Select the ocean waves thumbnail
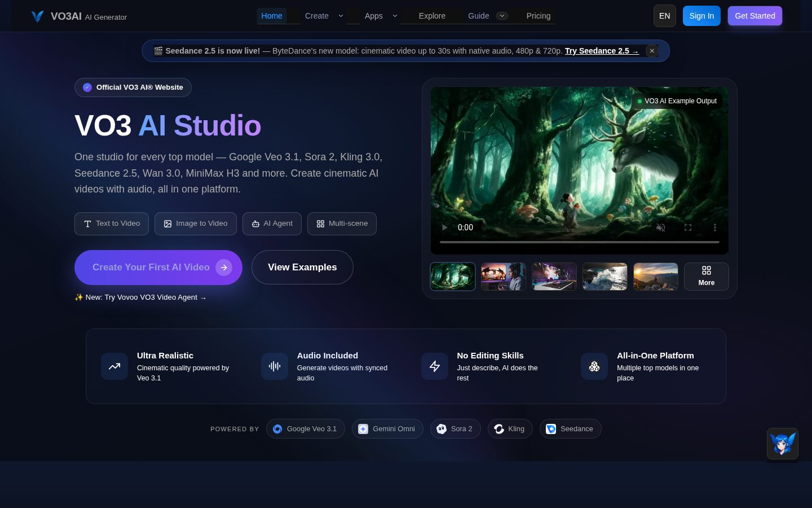 pyautogui.click(x=605, y=277)
